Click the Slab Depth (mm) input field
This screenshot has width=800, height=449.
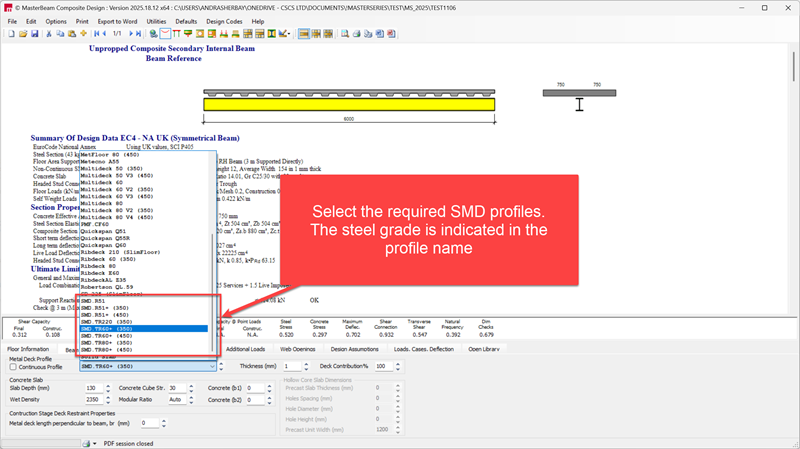tap(94, 388)
